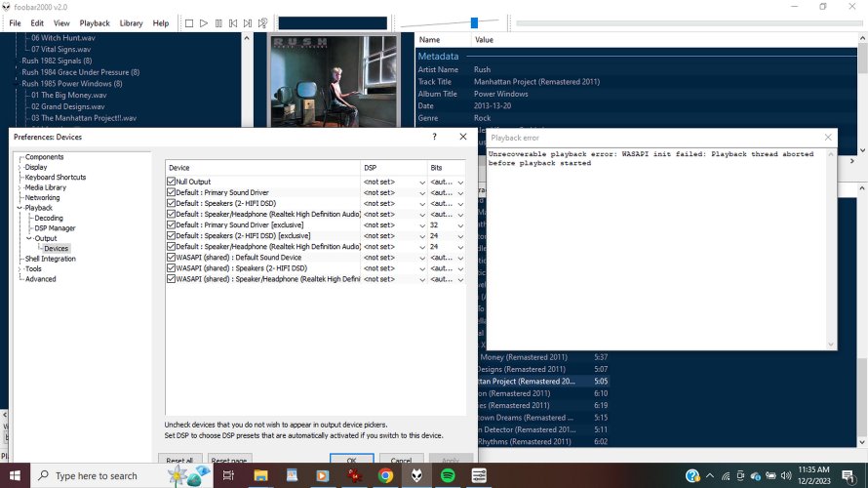Close the Playback error window
Image resolution: width=868 pixels, height=488 pixels.
(x=828, y=138)
